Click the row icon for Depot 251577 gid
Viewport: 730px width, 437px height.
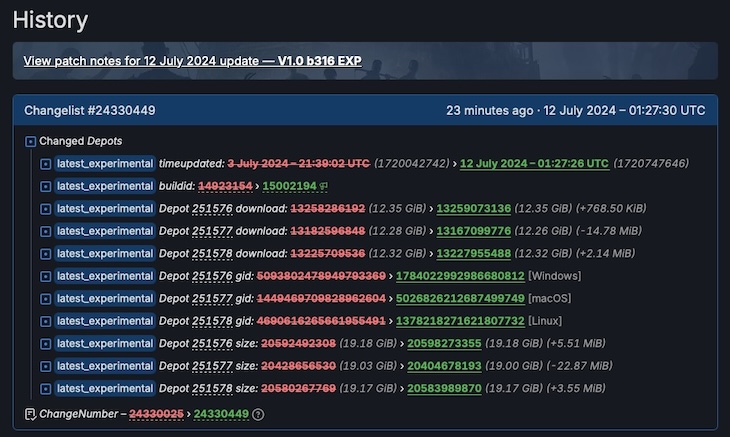tap(46, 298)
